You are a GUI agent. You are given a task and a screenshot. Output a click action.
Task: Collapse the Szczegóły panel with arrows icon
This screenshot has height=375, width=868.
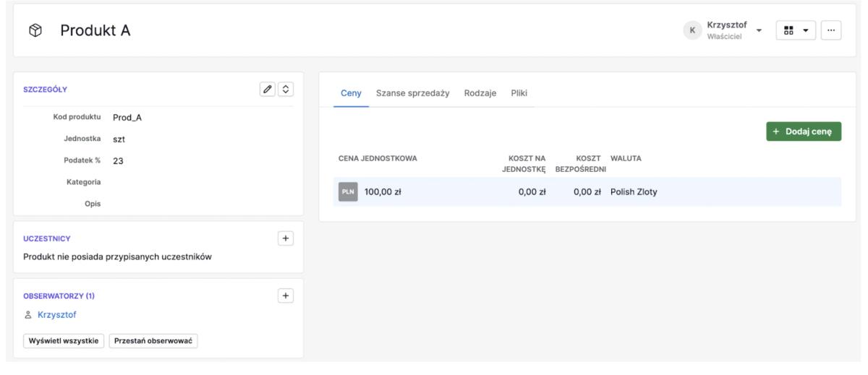pos(285,90)
